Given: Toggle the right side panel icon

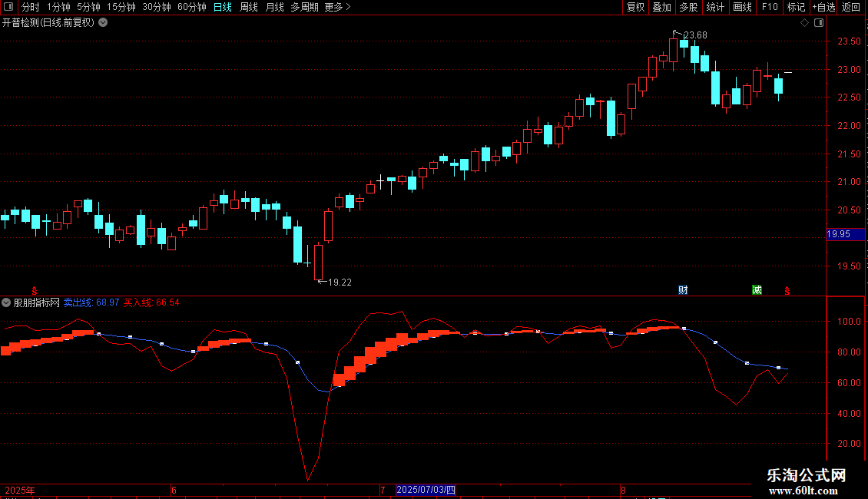Looking at the screenshot, I should point(819,23).
